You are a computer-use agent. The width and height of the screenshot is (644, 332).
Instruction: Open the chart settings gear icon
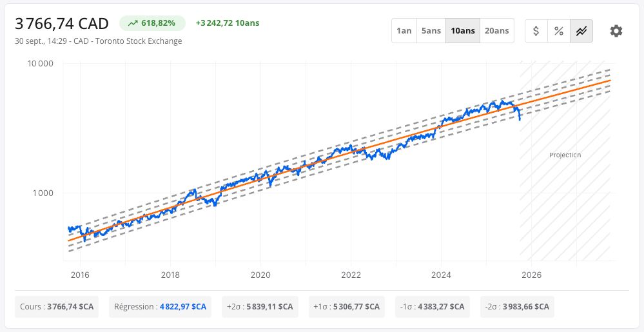[616, 31]
